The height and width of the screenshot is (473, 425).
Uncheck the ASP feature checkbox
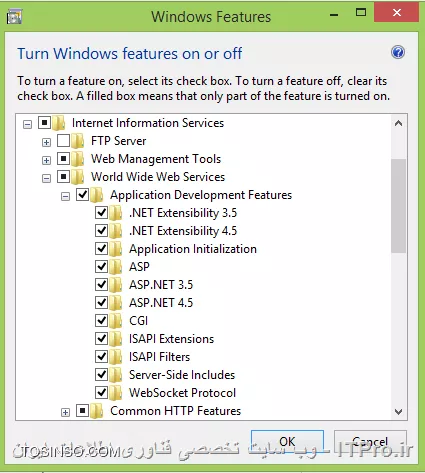click(x=101, y=267)
